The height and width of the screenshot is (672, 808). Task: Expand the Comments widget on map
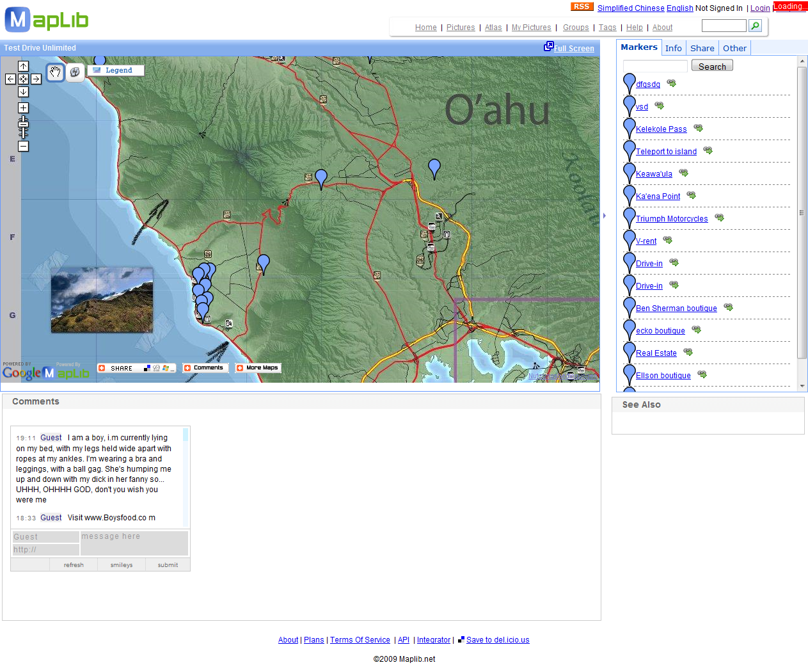(205, 368)
